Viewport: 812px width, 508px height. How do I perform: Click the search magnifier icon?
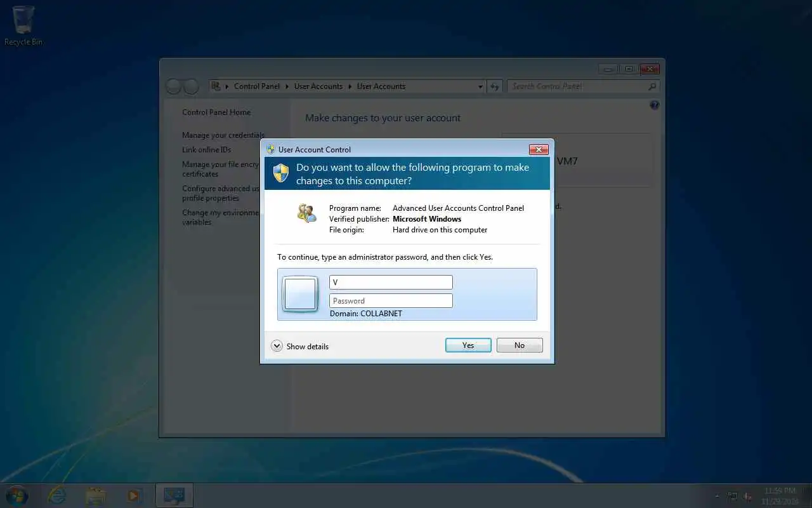652,86
